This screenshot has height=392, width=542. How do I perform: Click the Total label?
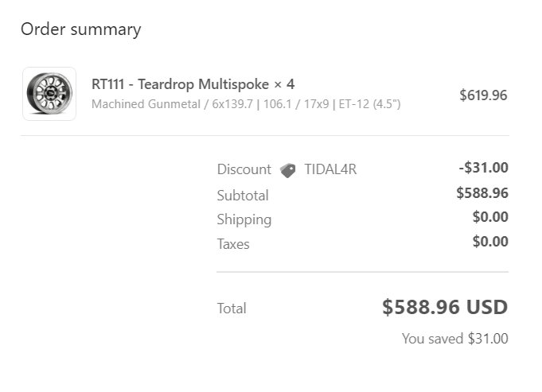[232, 308]
